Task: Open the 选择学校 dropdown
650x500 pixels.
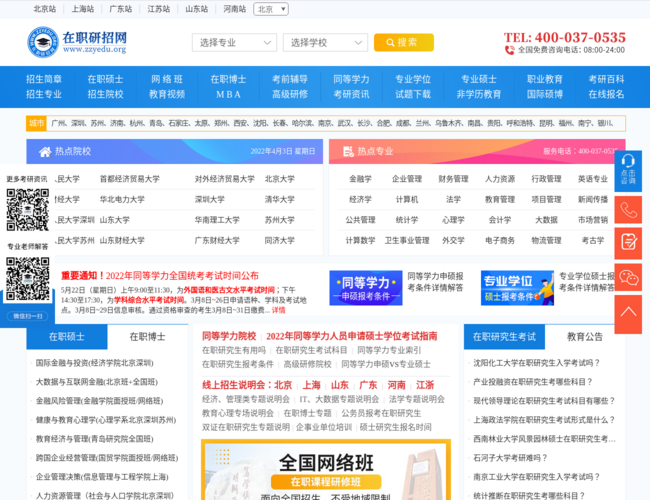Action: tap(325, 42)
